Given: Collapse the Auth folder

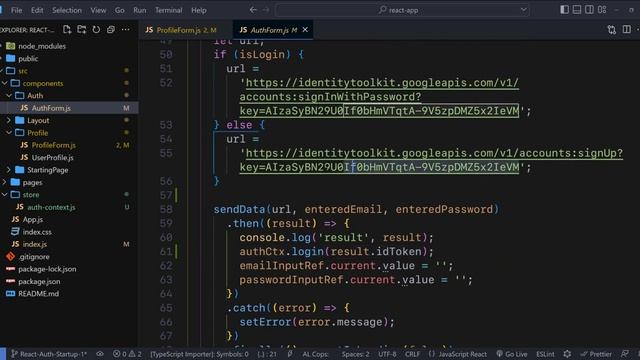Looking at the screenshot, I should [x=35, y=96].
